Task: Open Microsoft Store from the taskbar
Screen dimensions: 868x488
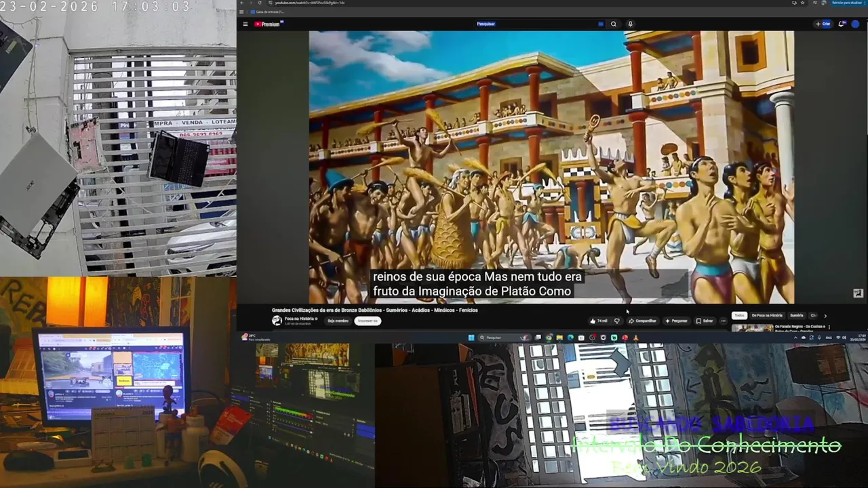Action: tap(581, 338)
